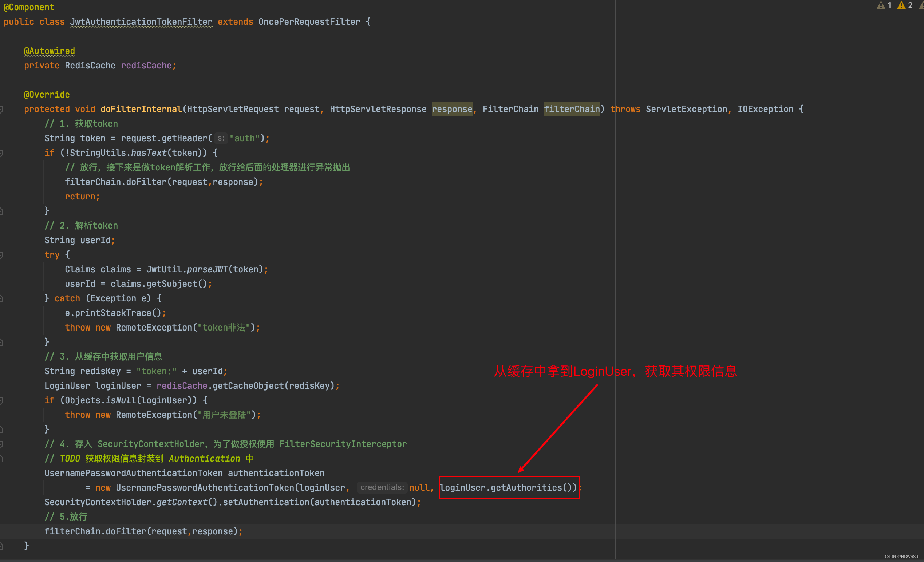This screenshot has width=924, height=562.
Task: Click the credentials: parameter hint
Action: pyautogui.click(x=382, y=487)
